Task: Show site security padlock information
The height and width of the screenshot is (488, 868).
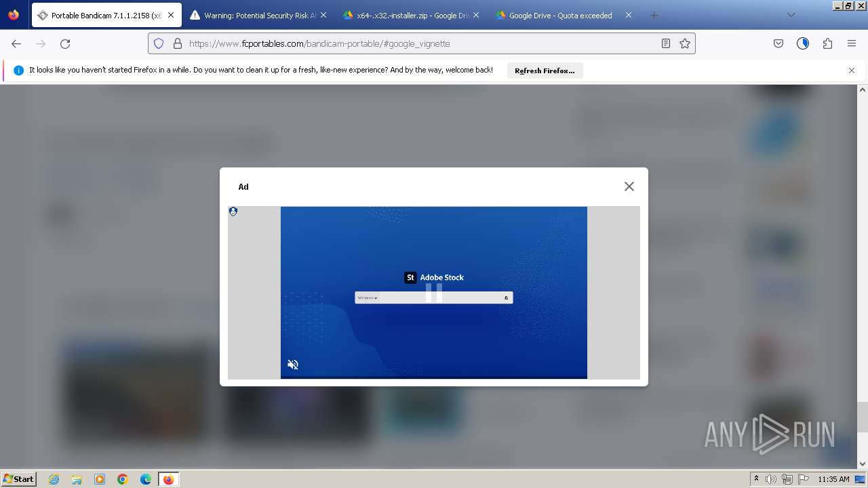Action: 178,43
